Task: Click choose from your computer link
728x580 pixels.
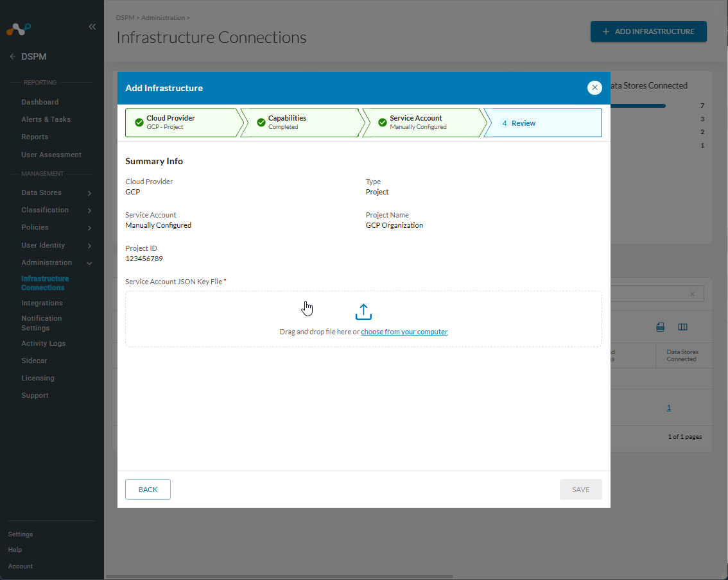Action: click(404, 332)
